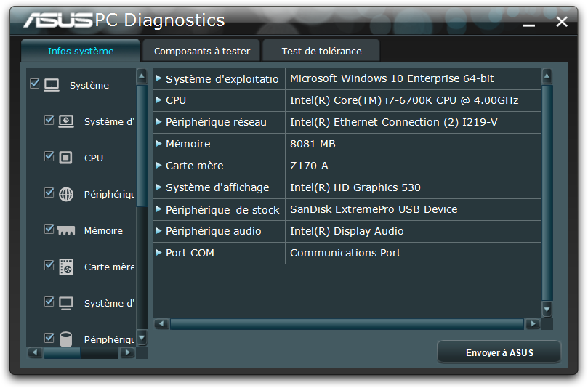The width and height of the screenshot is (588, 388).
Task: Expand the Système d'exploitation row
Action: tap(160, 78)
